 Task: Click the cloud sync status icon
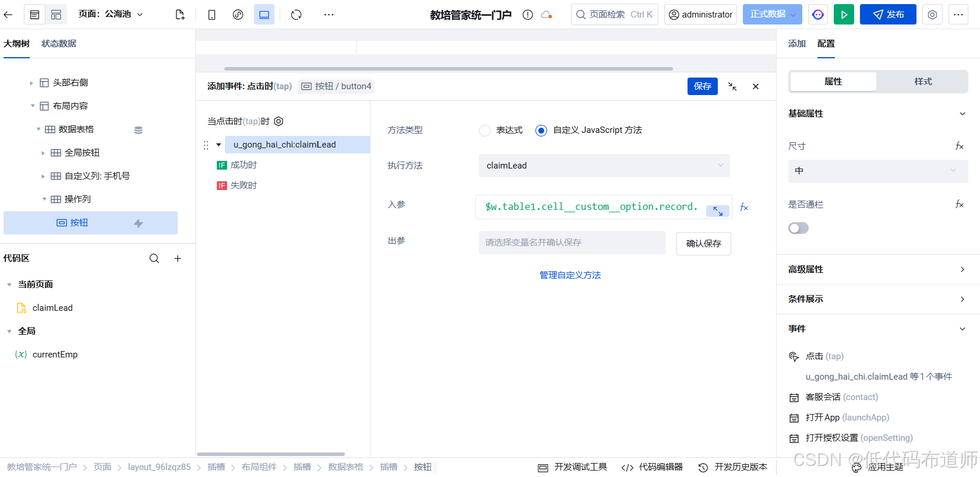tap(547, 15)
